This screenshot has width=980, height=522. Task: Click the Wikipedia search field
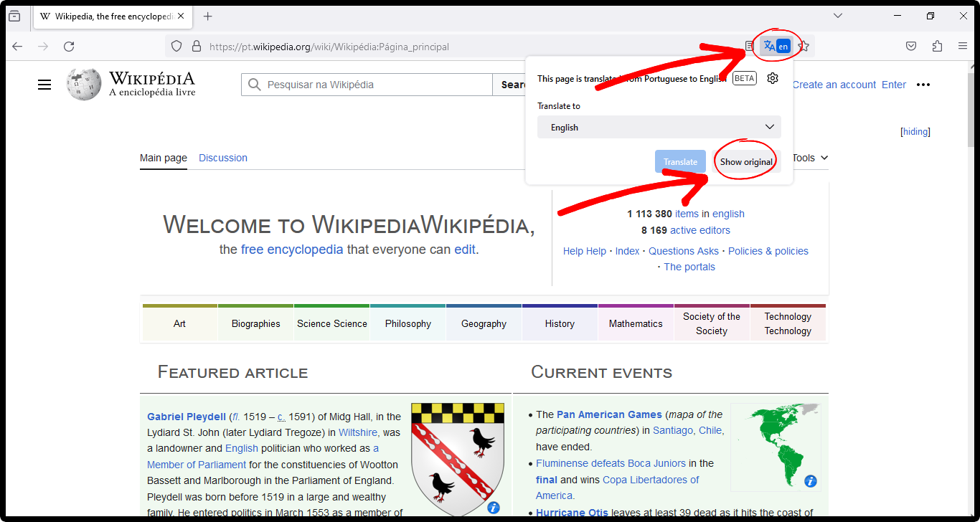pyautogui.click(x=367, y=85)
